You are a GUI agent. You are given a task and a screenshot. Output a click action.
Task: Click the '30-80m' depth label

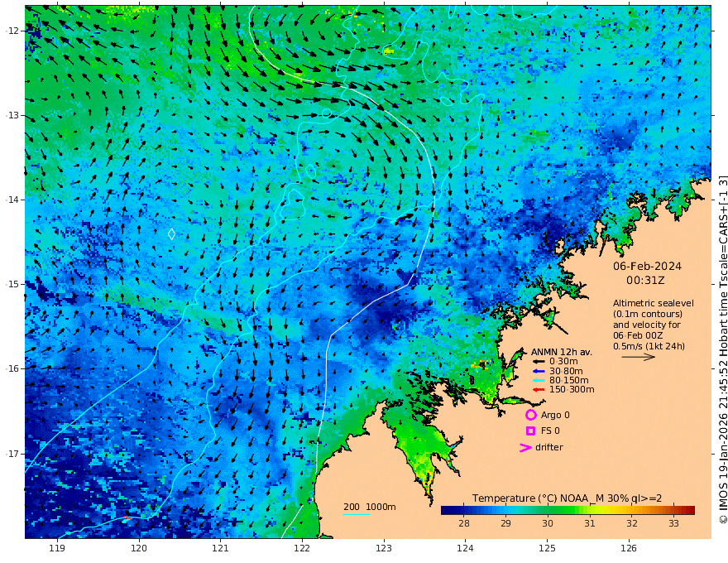coord(566,371)
